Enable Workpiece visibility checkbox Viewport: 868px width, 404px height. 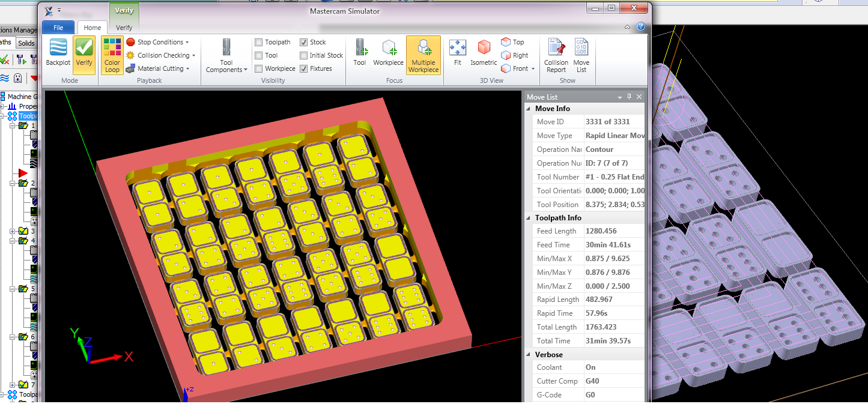click(259, 68)
